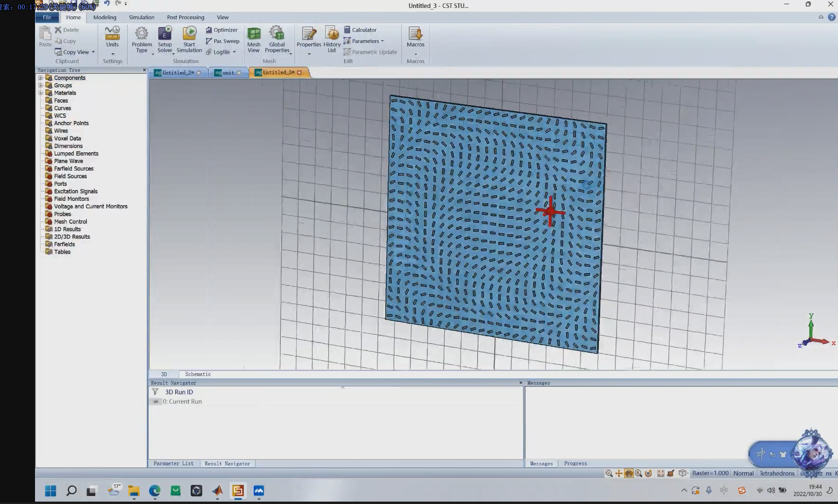
Task: Select the pan view tool in status bar
Action: [x=619, y=473]
